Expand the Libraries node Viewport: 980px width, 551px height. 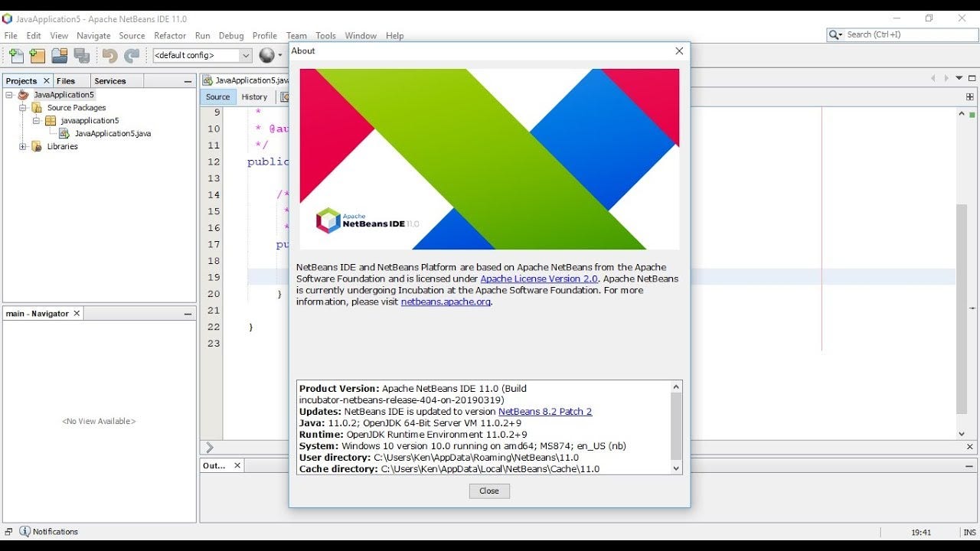click(23, 147)
